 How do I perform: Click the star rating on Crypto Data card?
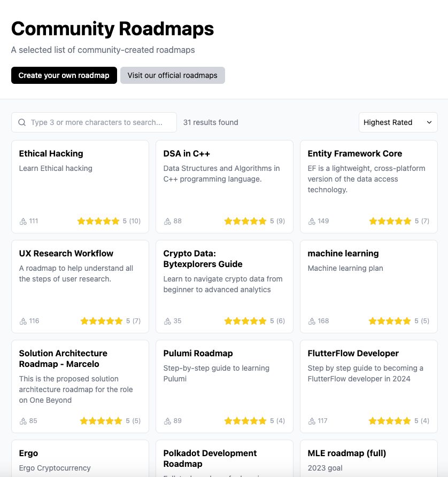pos(245,321)
